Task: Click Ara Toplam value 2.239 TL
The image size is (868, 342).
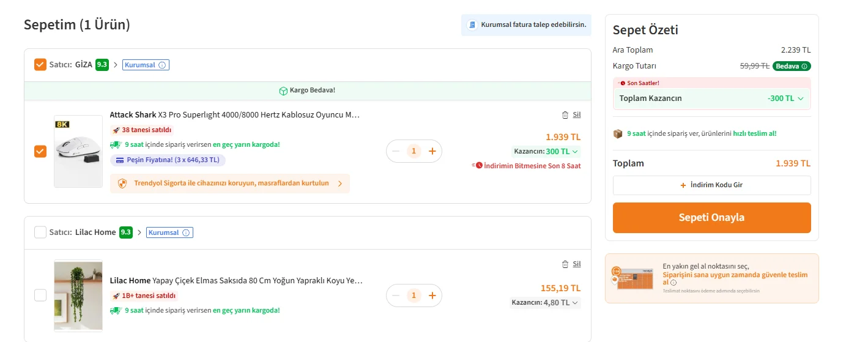Action: click(796, 50)
